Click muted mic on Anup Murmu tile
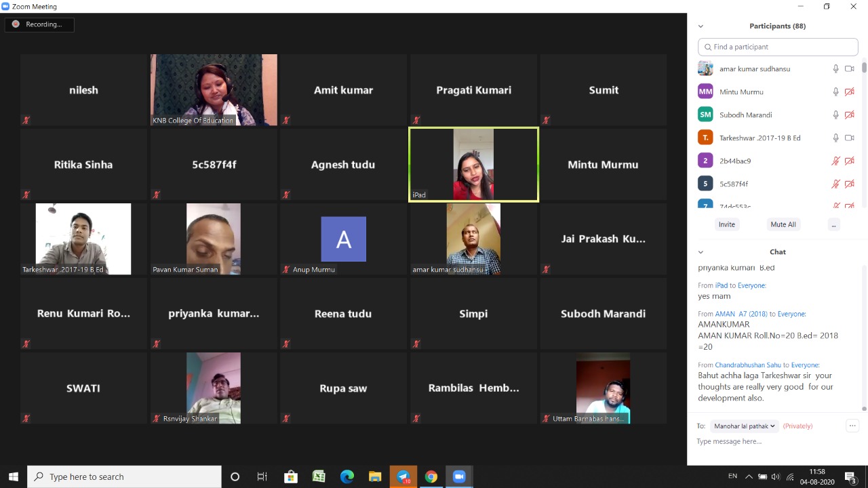The width and height of the screenshot is (868, 488). point(286,270)
